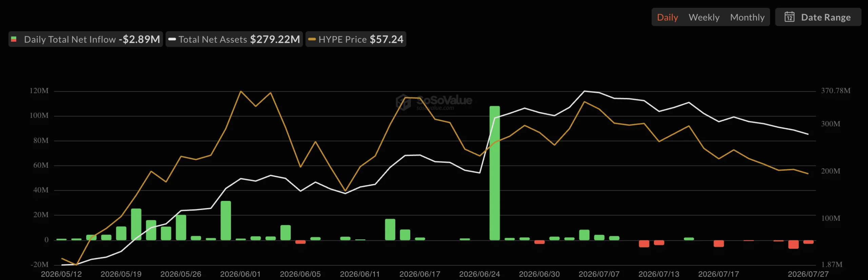Click the 2026/07/27 date axis label

(808, 274)
